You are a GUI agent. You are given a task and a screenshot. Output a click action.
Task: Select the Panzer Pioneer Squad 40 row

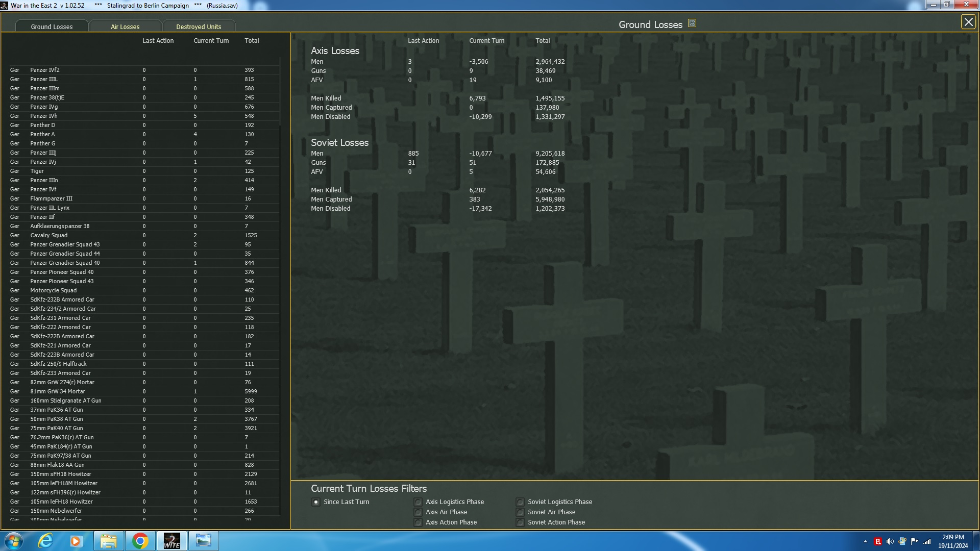(144, 272)
